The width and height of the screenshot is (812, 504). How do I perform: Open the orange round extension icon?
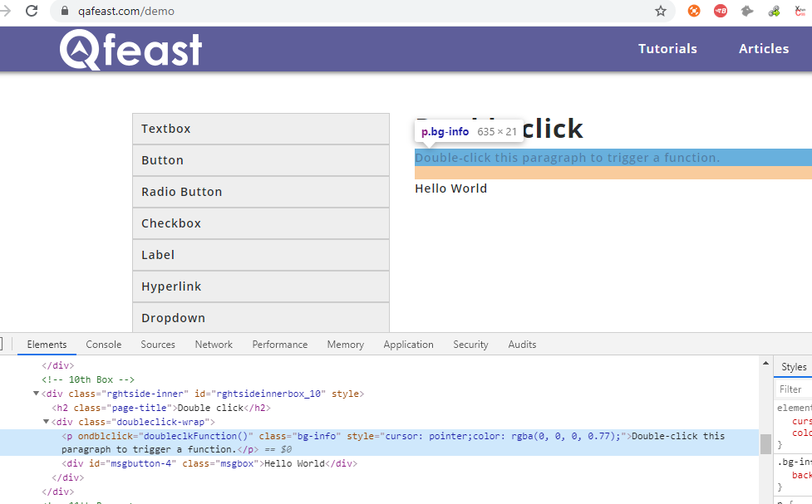tap(693, 12)
